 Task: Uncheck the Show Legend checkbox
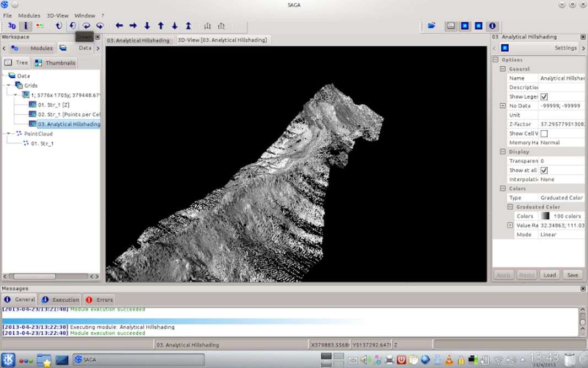click(544, 97)
